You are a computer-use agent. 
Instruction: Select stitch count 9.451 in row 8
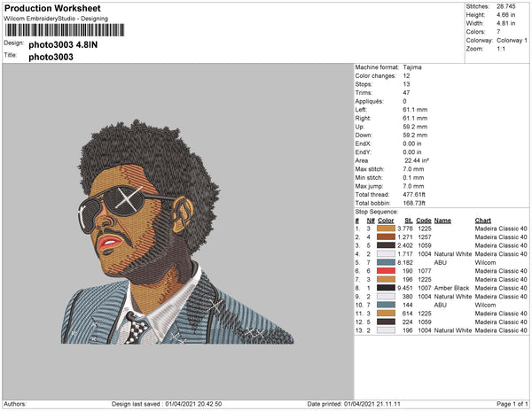(x=405, y=288)
